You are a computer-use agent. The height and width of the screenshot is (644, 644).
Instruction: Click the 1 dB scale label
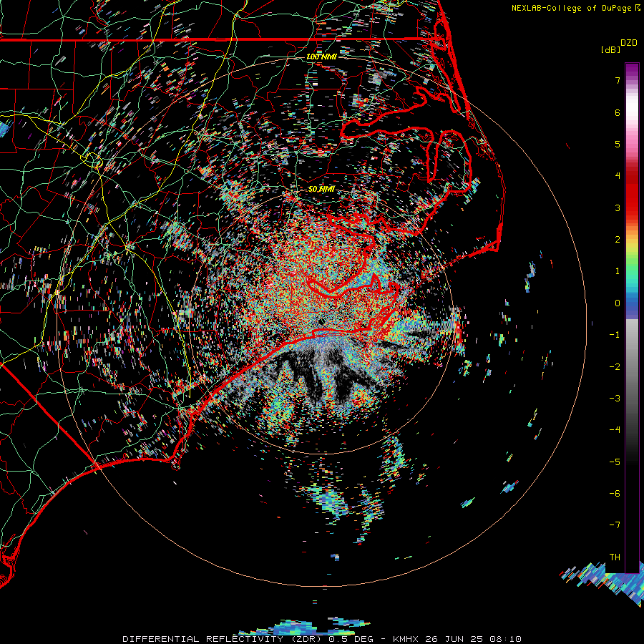(618, 271)
